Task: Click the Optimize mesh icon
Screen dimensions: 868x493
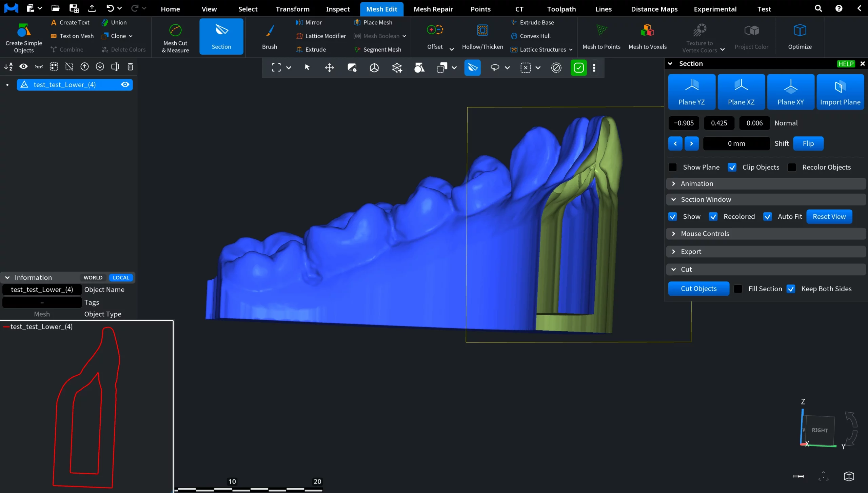Action: pos(800,31)
